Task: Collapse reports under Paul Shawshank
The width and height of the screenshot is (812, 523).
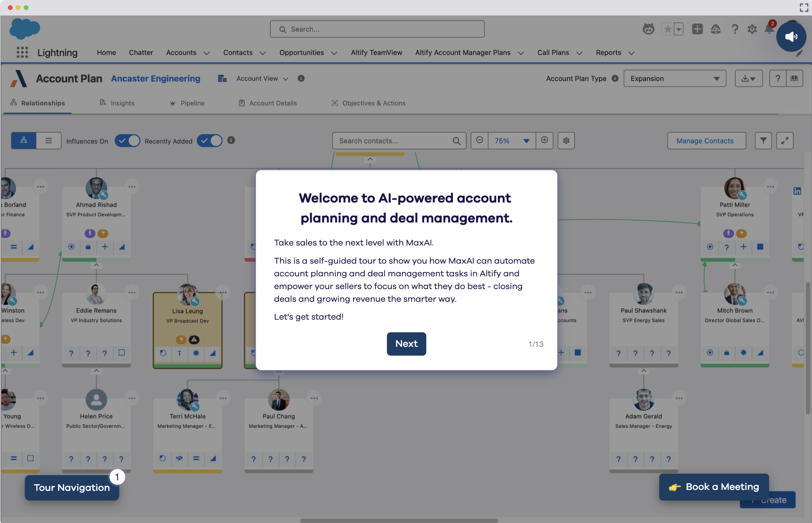Action: click(x=643, y=371)
